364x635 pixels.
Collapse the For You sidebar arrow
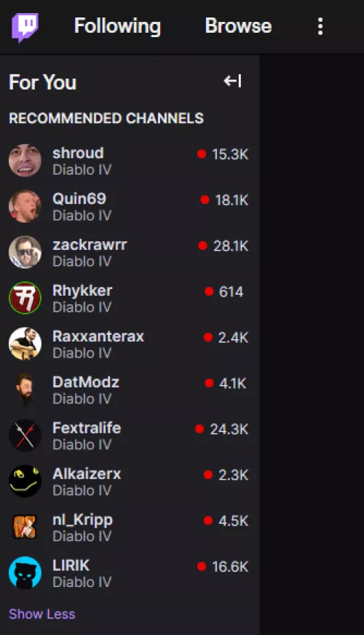(x=233, y=81)
